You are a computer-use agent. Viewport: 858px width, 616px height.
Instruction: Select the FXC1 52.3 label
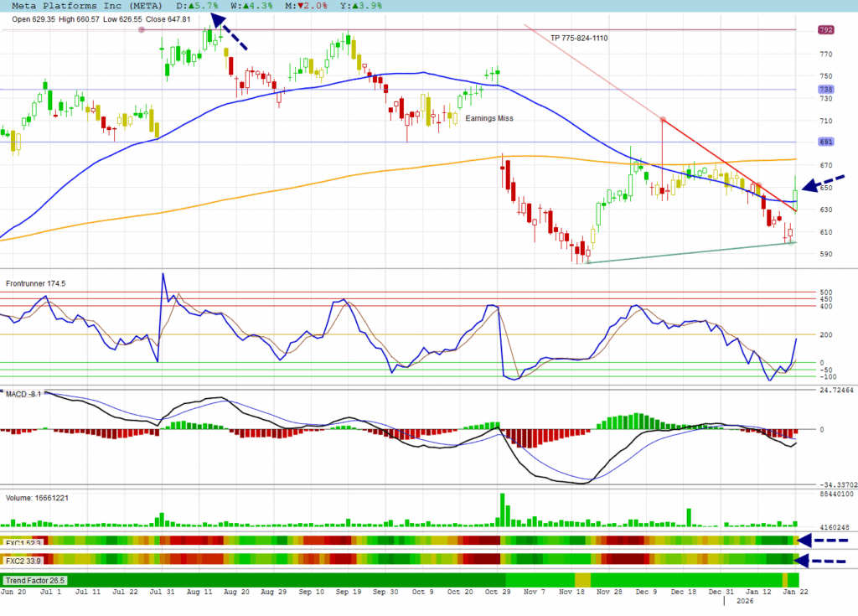point(23,542)
